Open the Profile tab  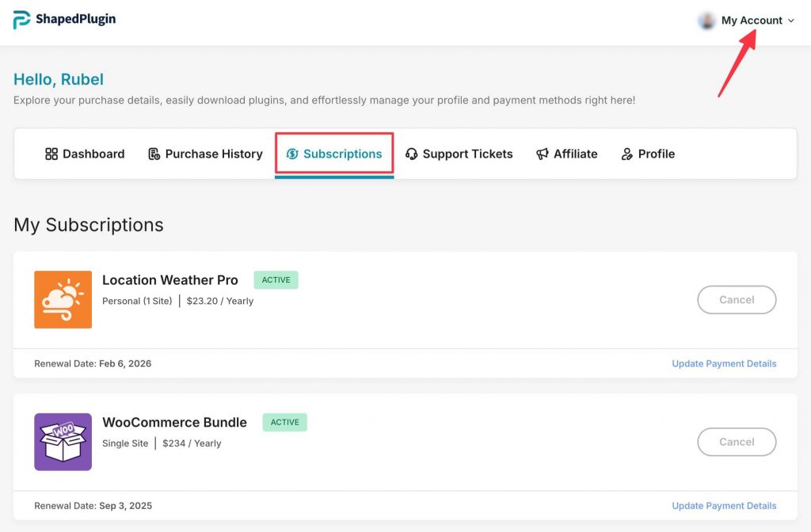[648, 154]
